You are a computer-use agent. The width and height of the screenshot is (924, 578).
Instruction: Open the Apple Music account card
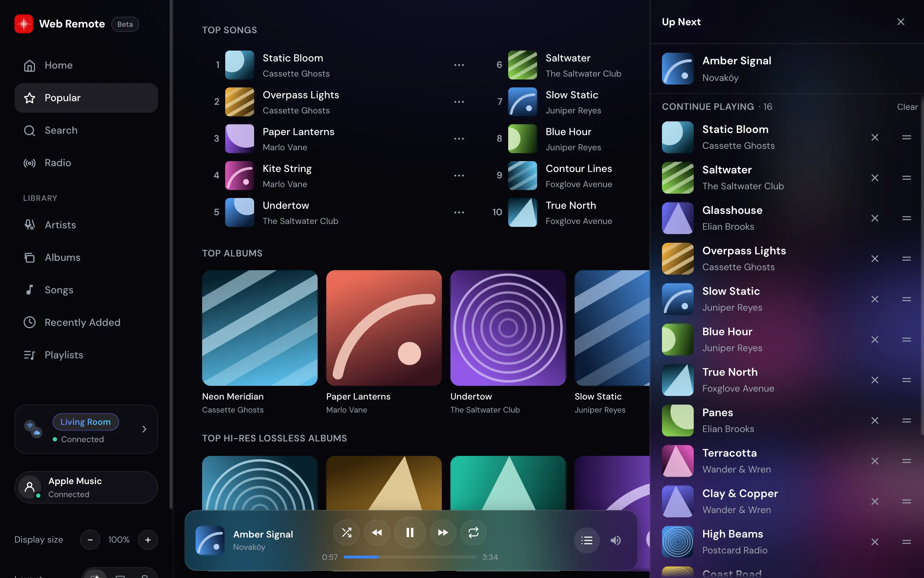point(86,487)
